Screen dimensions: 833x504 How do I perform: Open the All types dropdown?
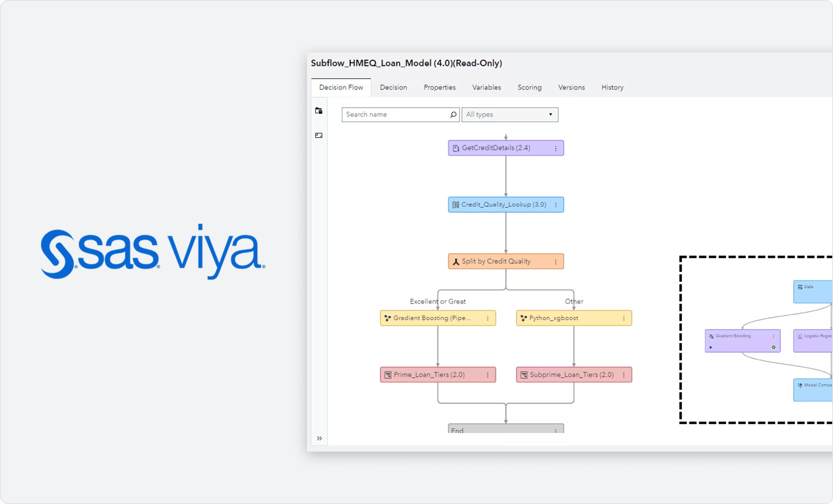click(510, 114)
